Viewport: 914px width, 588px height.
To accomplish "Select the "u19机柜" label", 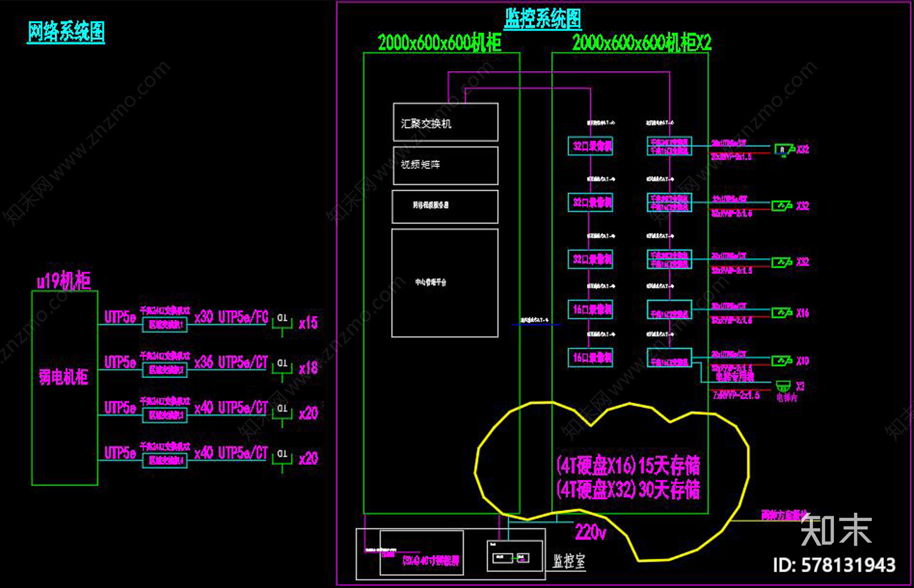I will click(64, 280).
